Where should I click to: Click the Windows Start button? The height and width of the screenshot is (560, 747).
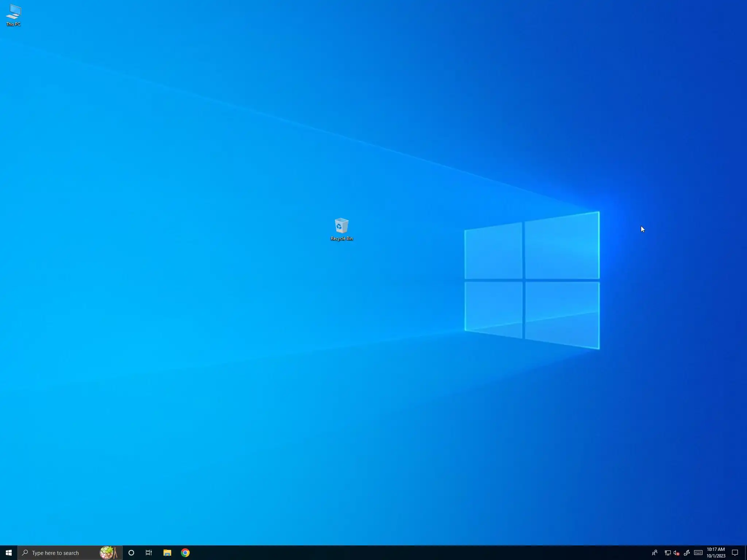pos(8,553)
